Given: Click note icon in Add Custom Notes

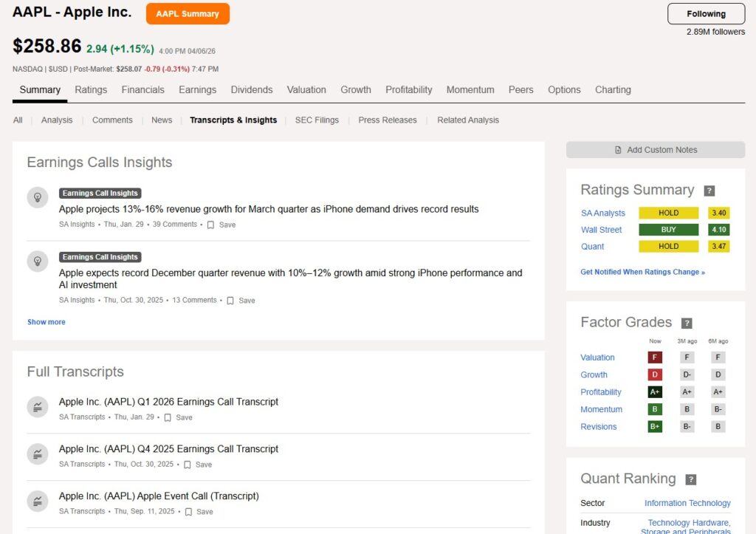Looking at the screenshot, I should (x=618, y=150).
